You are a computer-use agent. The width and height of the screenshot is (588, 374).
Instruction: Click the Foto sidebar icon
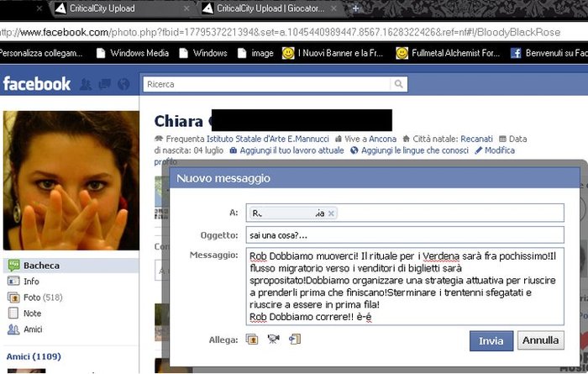coord(13,298)
